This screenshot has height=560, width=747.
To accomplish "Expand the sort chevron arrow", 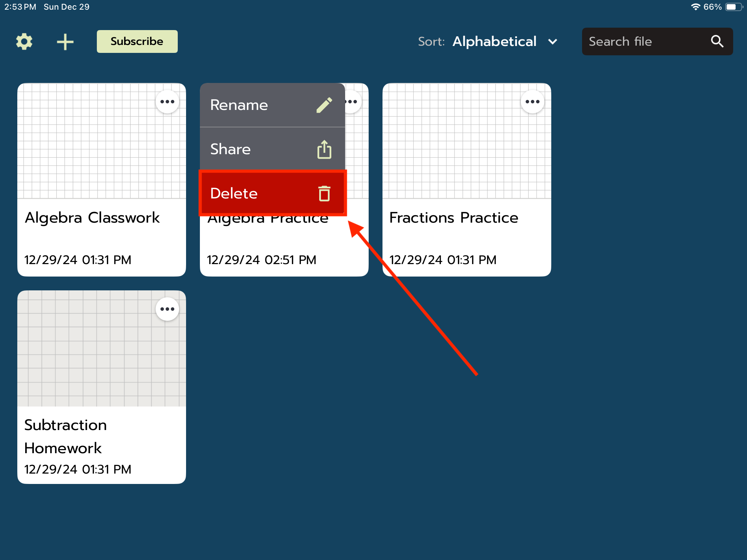I will (x=553, y=42).
